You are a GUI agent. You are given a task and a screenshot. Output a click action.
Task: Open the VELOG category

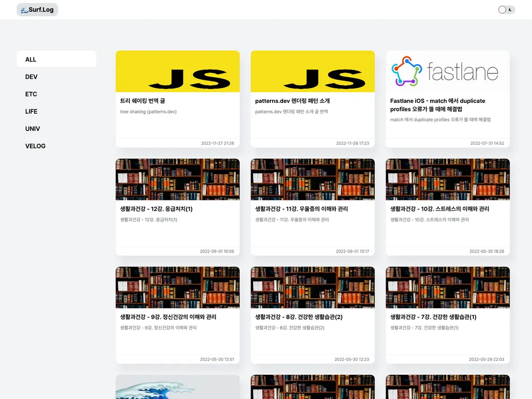click(35, 146)
